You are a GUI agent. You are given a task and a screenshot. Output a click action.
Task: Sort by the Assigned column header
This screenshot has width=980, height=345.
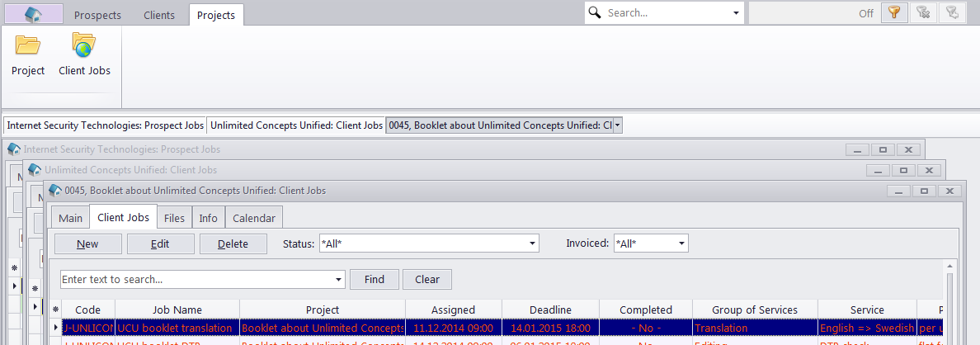(453, 310)
